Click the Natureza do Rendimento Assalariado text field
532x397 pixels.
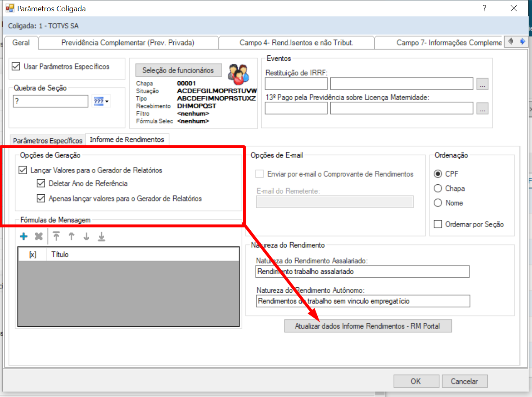click(x=362, y=271)
